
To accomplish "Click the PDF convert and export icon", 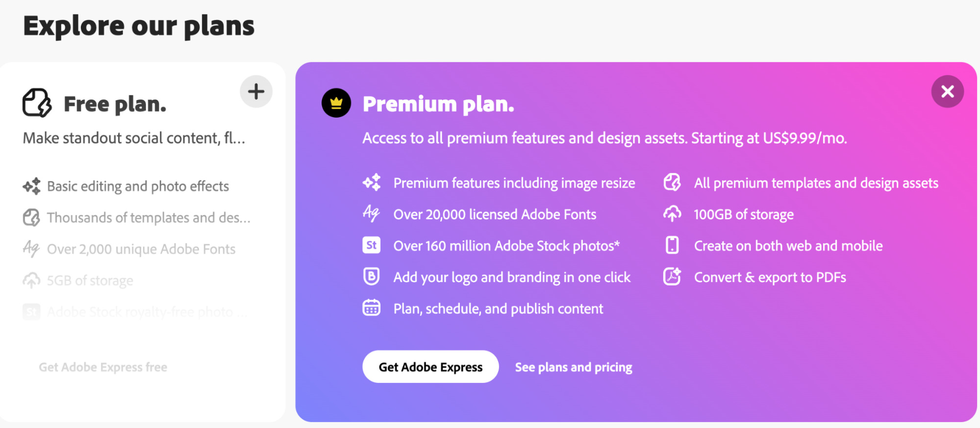I will tap(672, 277).
